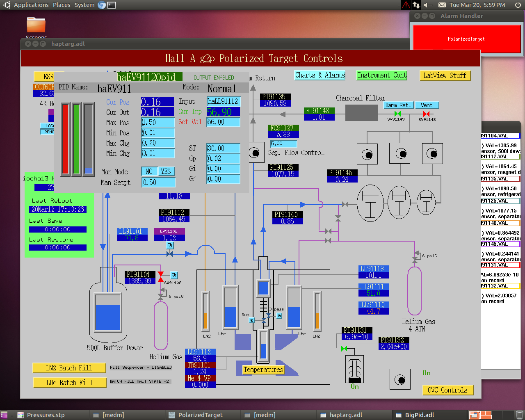Viewport: 525px width, 420px height.
Task: Click diffusion pump symbol labeled On
Action: (x=354, y=369)
